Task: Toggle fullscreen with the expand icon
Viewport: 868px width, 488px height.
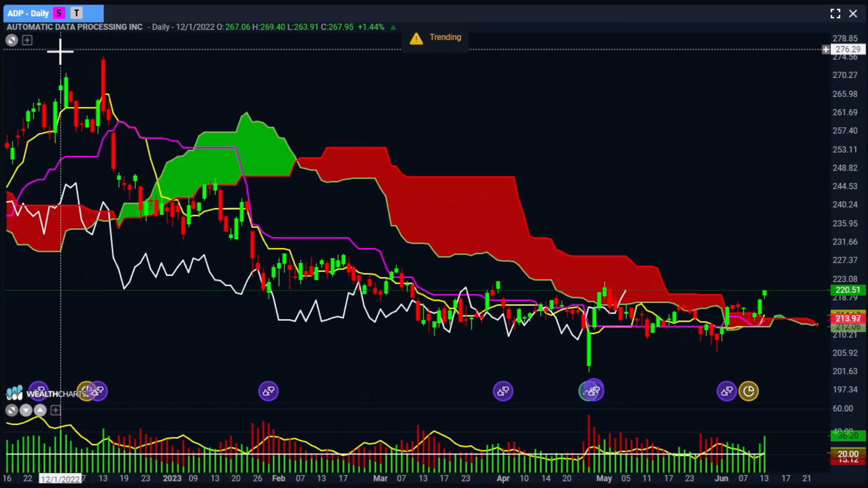Action: pos(835,14)
